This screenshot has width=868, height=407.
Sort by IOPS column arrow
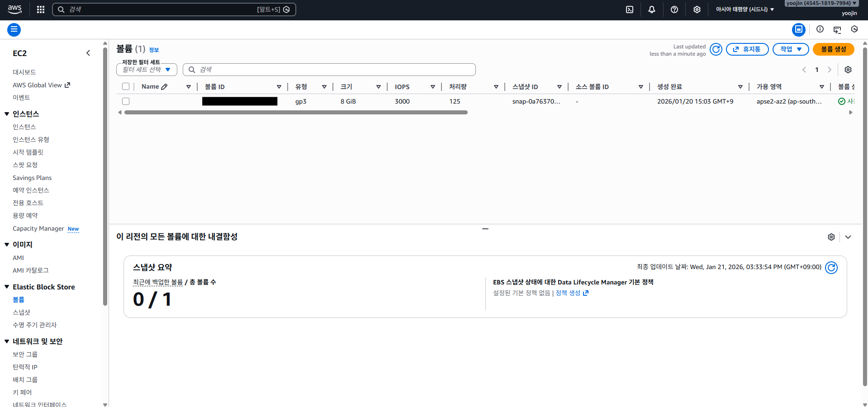tap(433, 87)
